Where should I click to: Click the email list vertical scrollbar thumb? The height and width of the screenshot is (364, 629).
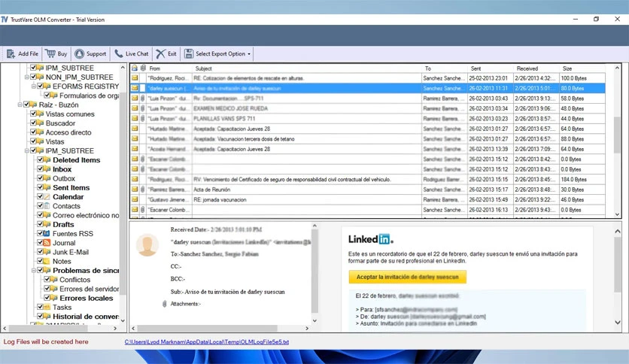click(617, 135)
